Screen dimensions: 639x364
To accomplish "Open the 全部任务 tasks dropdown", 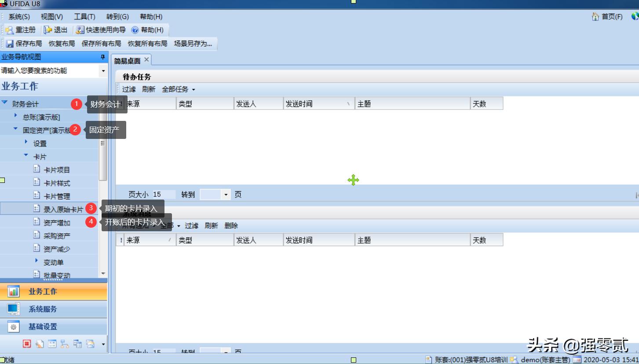I will pos(178,89).
